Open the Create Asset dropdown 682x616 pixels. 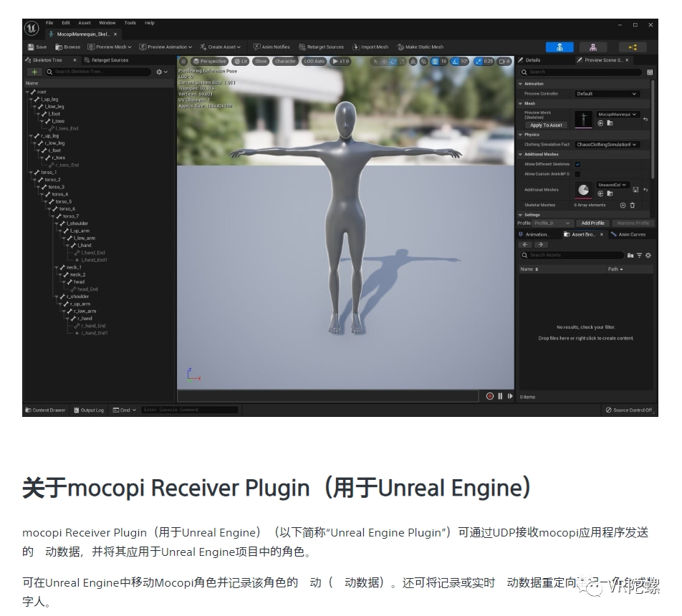(x=220, y=47)
